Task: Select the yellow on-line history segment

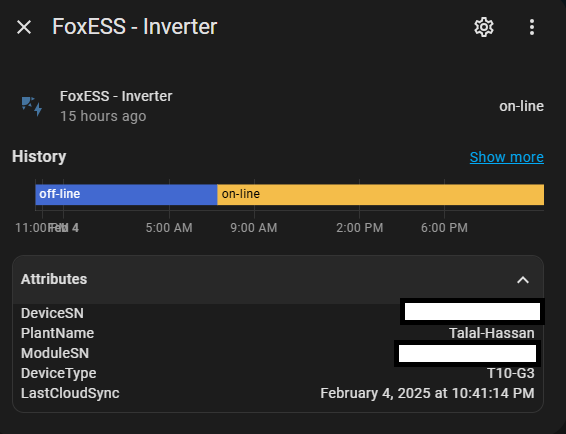Action: tap(380, 194)
